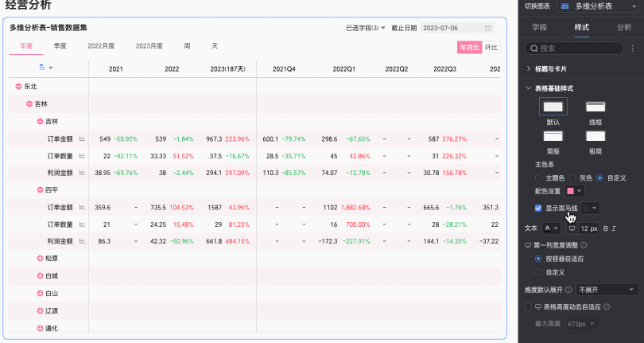Select the 主题色 radio option

(538, 177)
